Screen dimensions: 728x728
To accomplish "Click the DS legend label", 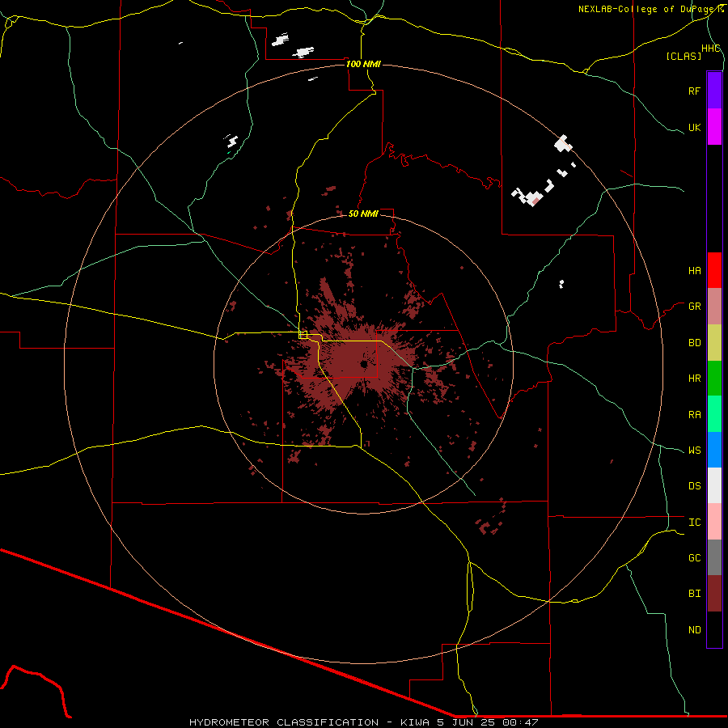I will point(694,486).
